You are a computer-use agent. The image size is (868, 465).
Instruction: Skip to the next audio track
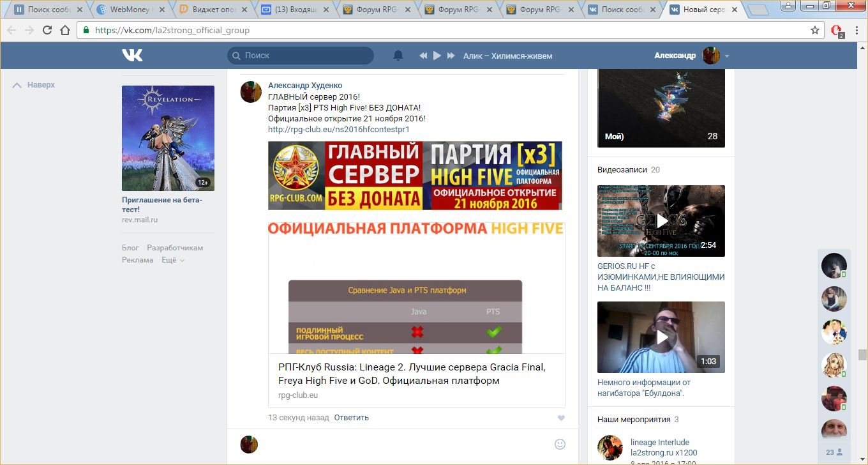pos(451,56)
